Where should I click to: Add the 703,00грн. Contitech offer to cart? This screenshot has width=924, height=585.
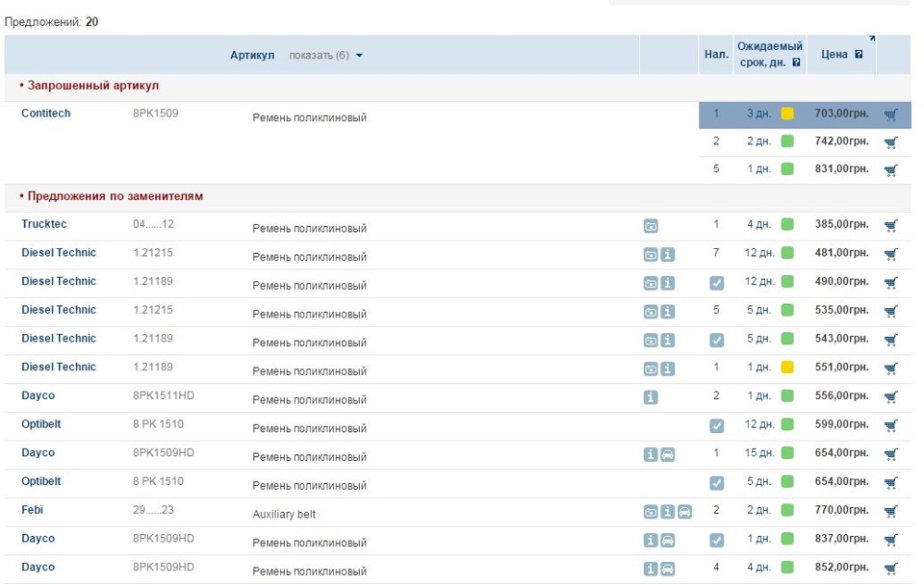(x=890, y=114)
